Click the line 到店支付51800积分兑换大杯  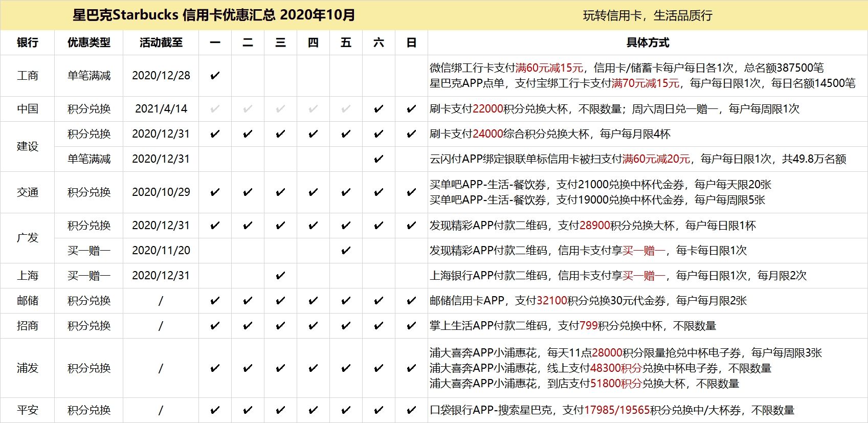pos(585,384)
